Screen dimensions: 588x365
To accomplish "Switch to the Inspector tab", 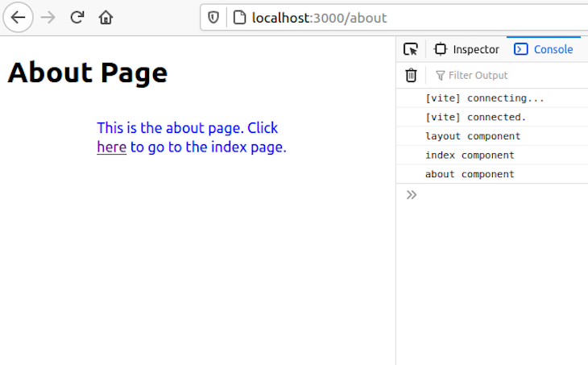I will click(466, 49).
